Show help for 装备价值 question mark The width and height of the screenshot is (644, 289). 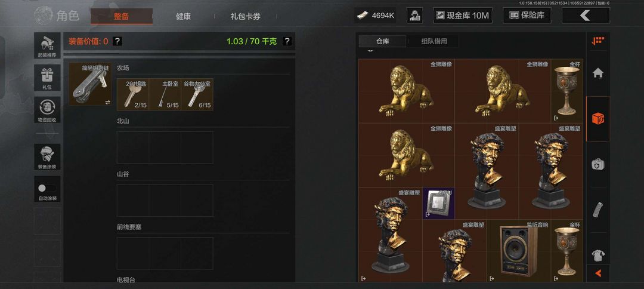[x=117, y=41]
